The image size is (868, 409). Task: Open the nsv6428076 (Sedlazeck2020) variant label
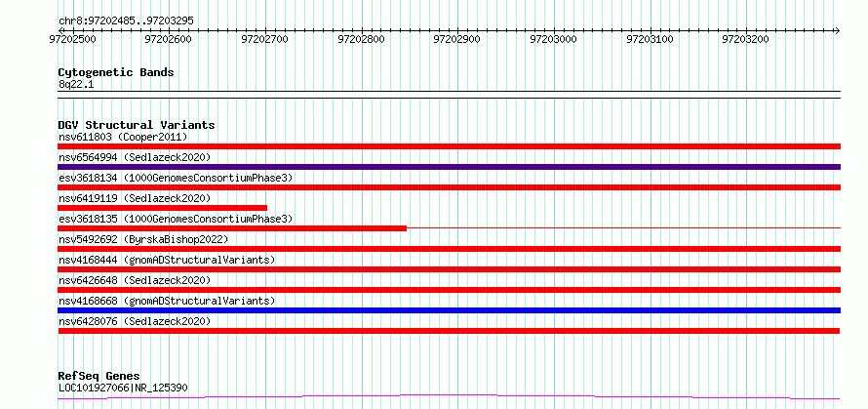pyautogui.click(x=135, y=321)
